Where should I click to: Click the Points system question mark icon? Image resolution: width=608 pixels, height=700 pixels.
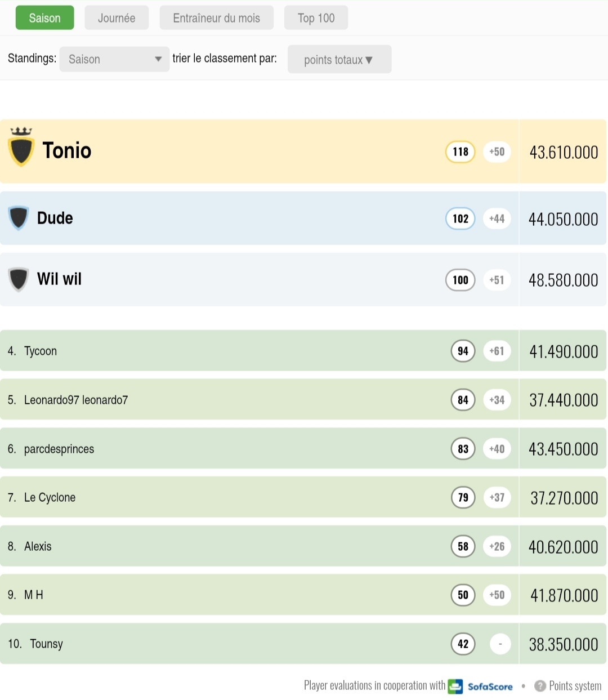pyautogui.click(x=540, y=686)
